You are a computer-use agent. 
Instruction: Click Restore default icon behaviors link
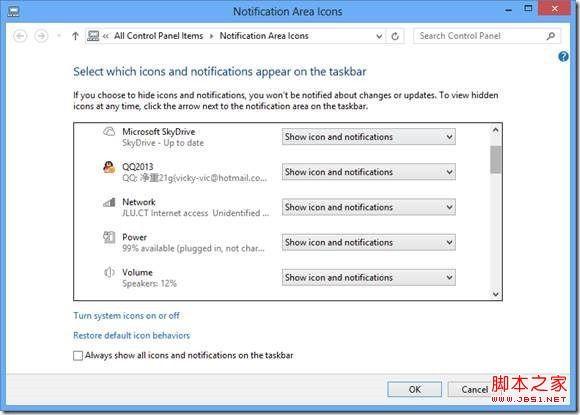point(131,335)
